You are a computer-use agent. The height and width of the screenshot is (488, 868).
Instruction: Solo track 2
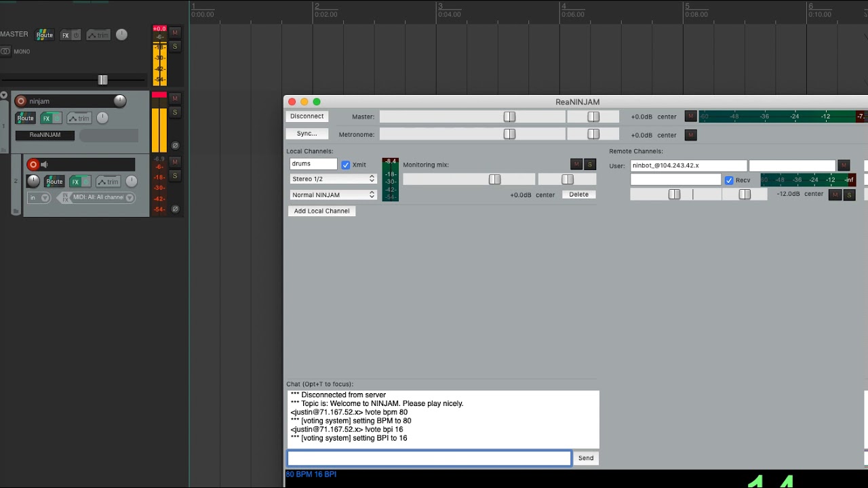[175, 176]
